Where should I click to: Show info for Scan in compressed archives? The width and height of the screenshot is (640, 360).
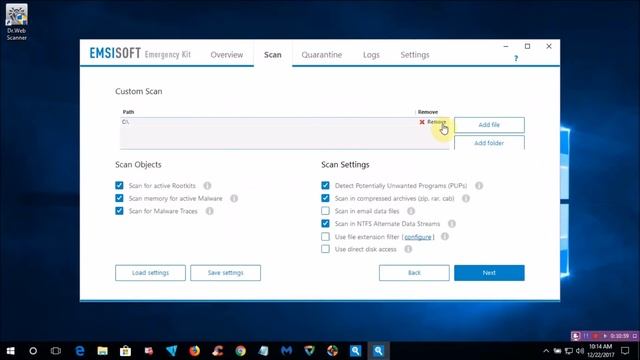coord(466,198)
